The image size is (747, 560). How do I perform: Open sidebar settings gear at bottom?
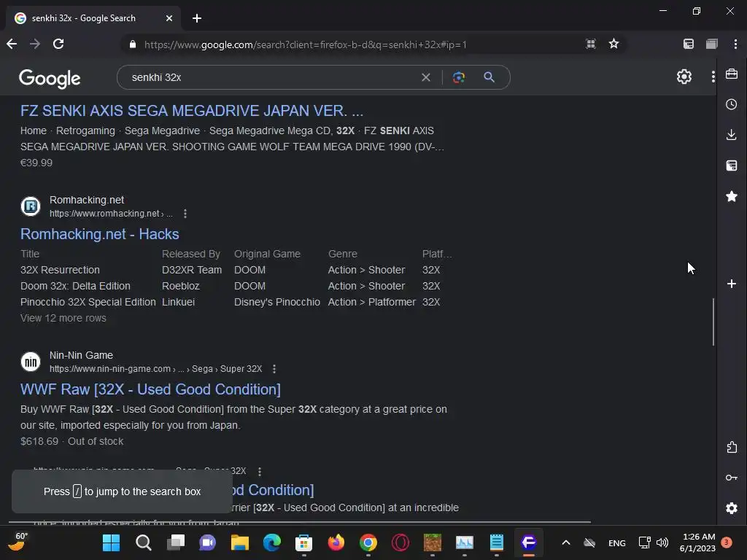732,508
